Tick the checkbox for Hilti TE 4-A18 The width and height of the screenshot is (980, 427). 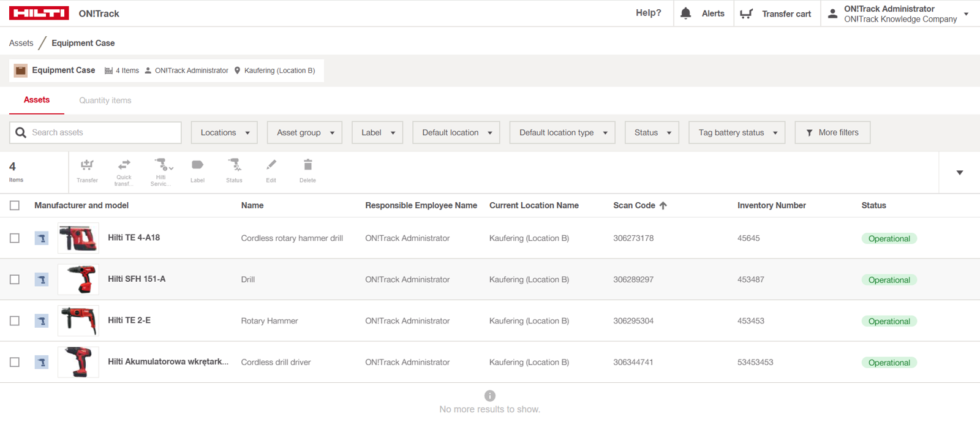click(x=15, y=238)
